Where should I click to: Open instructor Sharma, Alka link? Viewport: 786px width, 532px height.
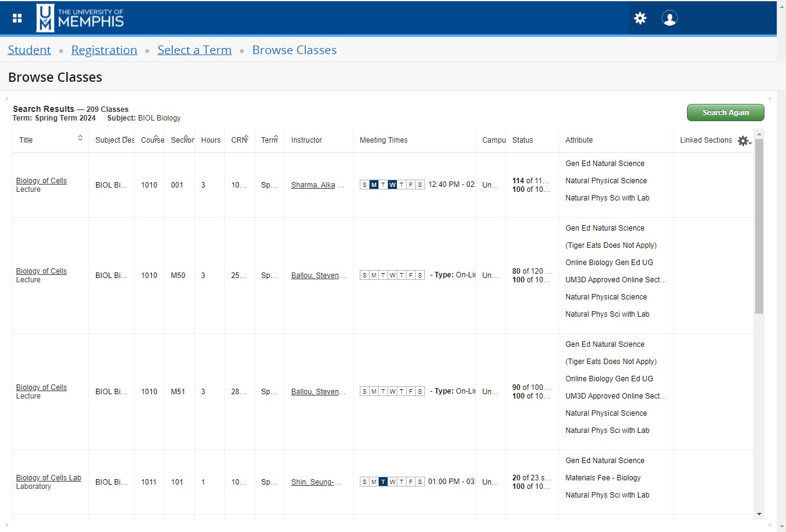(313, 185)
